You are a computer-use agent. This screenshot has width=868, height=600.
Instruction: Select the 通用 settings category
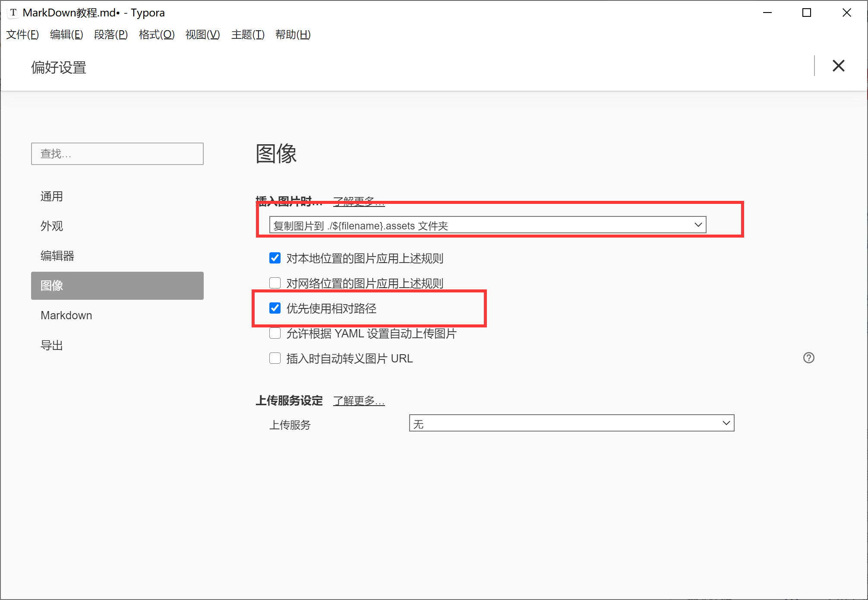117,197
